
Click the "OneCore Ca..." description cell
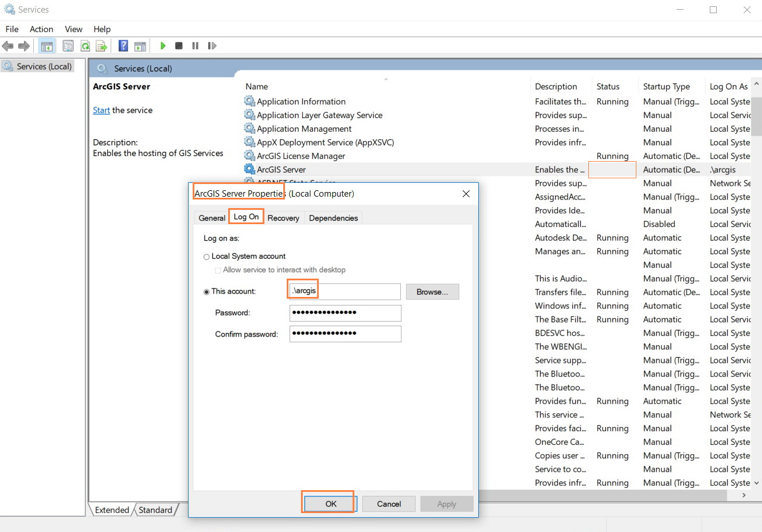pos(559,442)
